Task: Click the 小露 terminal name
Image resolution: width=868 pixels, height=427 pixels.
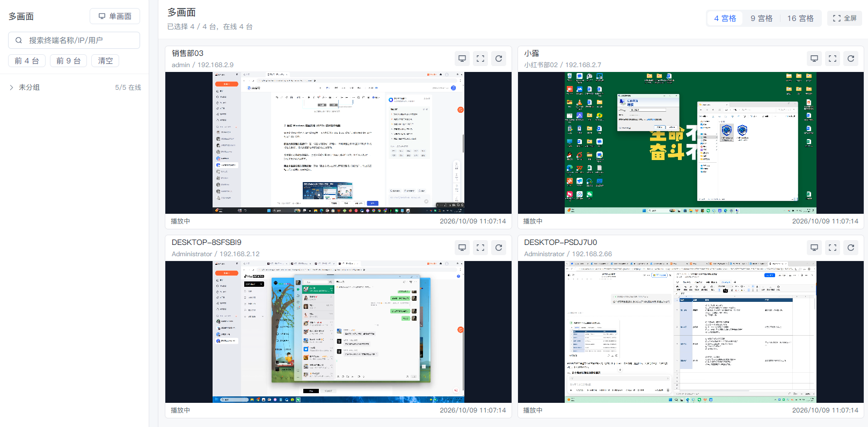Action: (531, 53)
